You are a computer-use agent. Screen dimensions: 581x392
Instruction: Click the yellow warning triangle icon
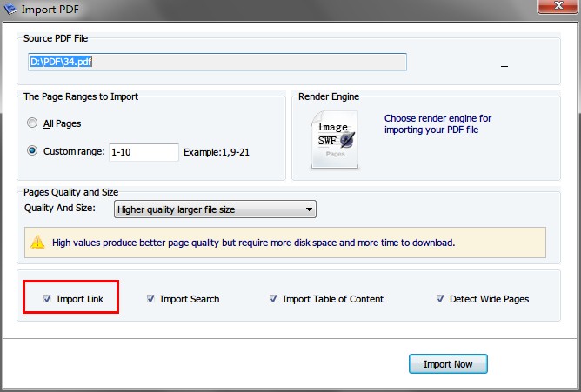pyautogui.click(x=37, y=243)
